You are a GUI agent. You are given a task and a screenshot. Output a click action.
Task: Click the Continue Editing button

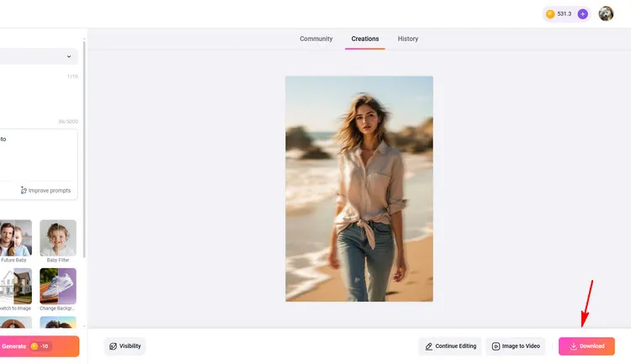[x=450, y=346]
